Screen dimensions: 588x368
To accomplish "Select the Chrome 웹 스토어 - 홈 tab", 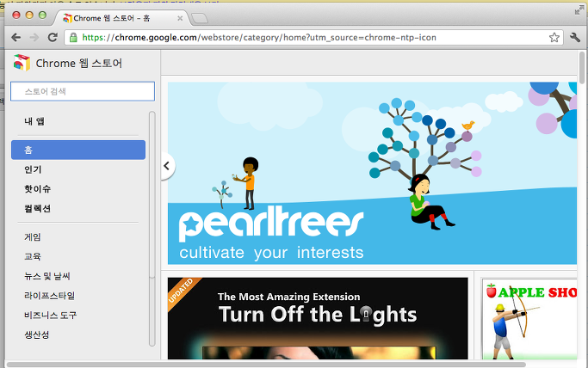I will [x=122, y=18].
